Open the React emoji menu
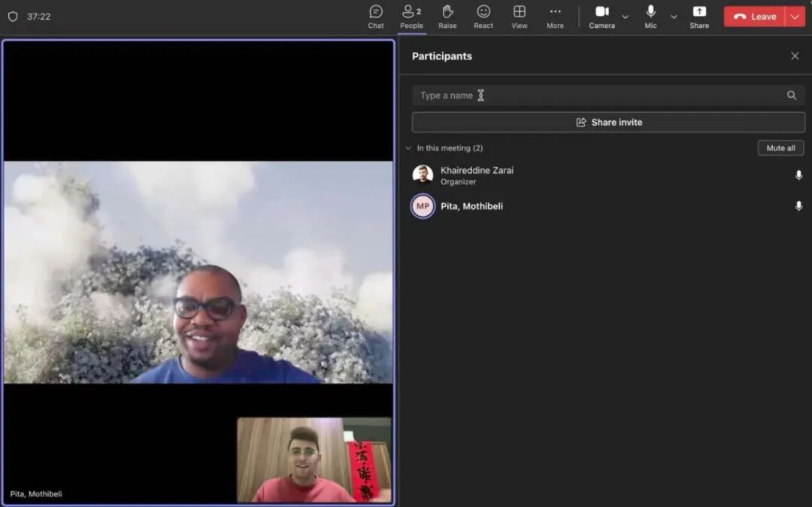The height and width of the screenshot is (507, 812). point(483,16)
